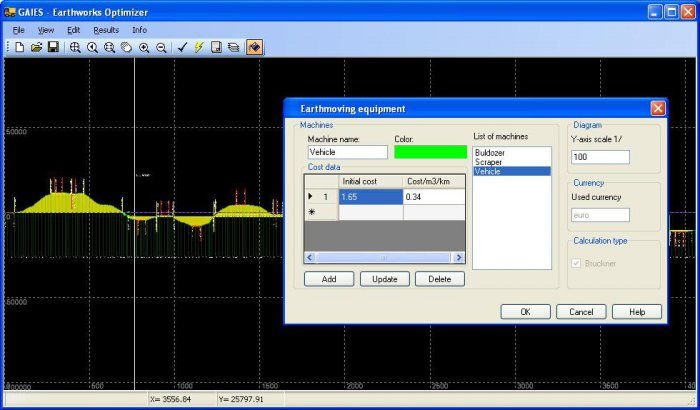Select Vehicle in the machines list
The height and width of the screenshot is (410, 700).
512,171
